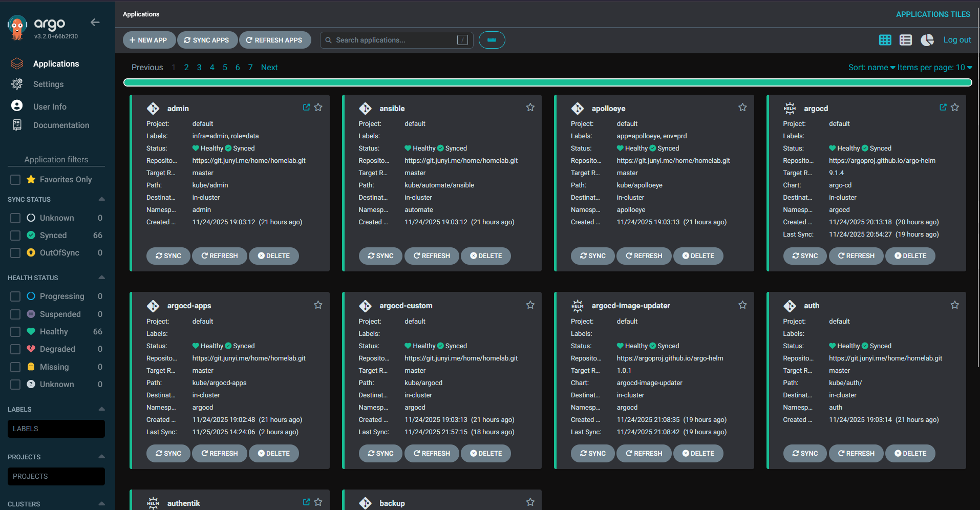Open the admin app external link icon
The height and width of the screenshot is (510, 980).
click(x=306, y=108)
